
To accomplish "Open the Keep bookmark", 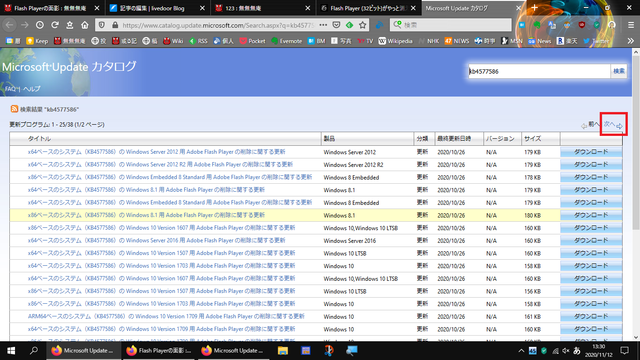I will point(37,41).
